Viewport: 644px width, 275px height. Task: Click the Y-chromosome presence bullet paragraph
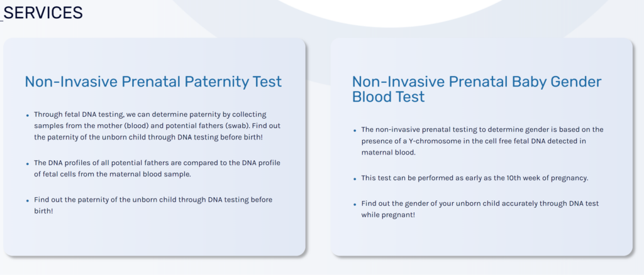click(482, 141)
